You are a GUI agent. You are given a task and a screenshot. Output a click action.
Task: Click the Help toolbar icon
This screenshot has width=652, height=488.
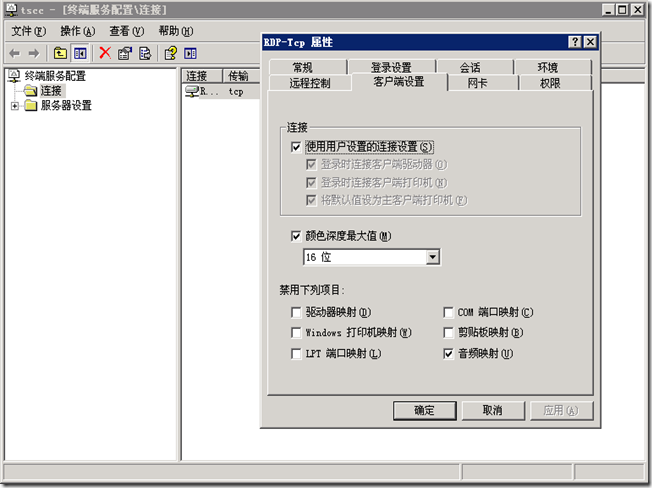[170, 53]
